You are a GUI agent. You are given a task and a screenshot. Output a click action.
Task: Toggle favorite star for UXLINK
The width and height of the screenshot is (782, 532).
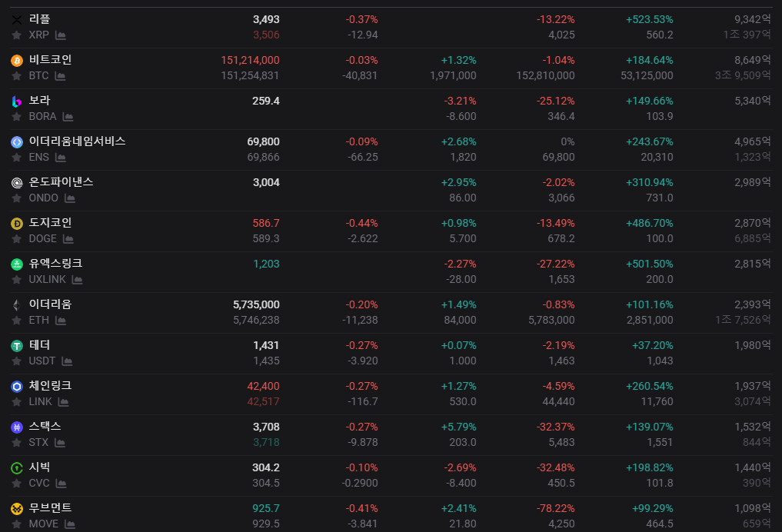[x=16, y=280]
